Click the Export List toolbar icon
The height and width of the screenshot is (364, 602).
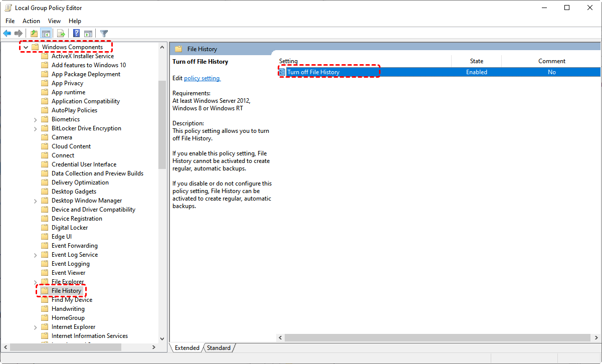[x=60, y=33]
